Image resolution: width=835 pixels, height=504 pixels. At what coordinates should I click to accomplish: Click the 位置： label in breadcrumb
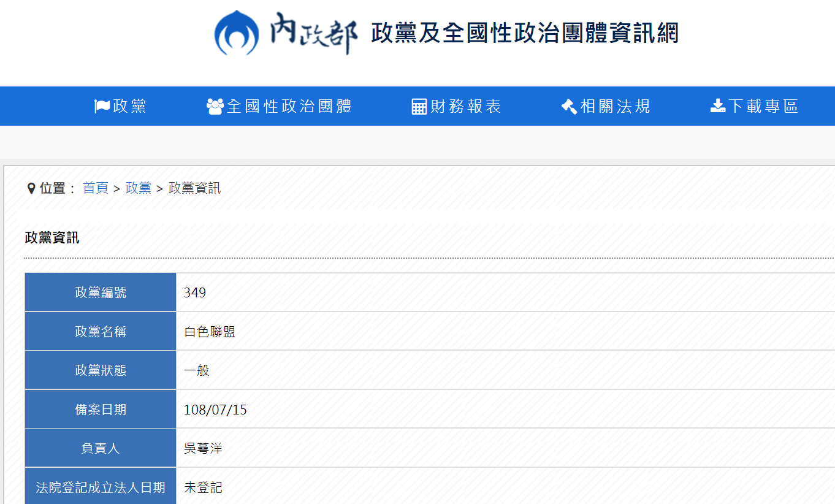point(58,188)
